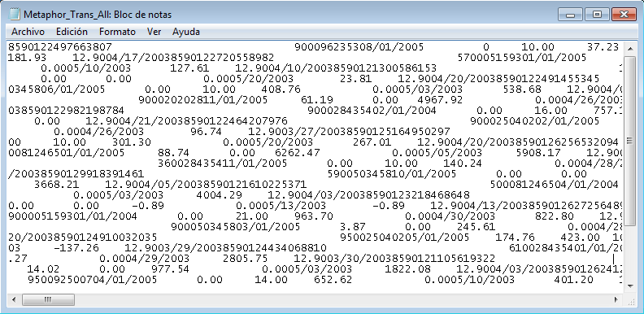Open the Ayuda menu

[x=186, y=32]
